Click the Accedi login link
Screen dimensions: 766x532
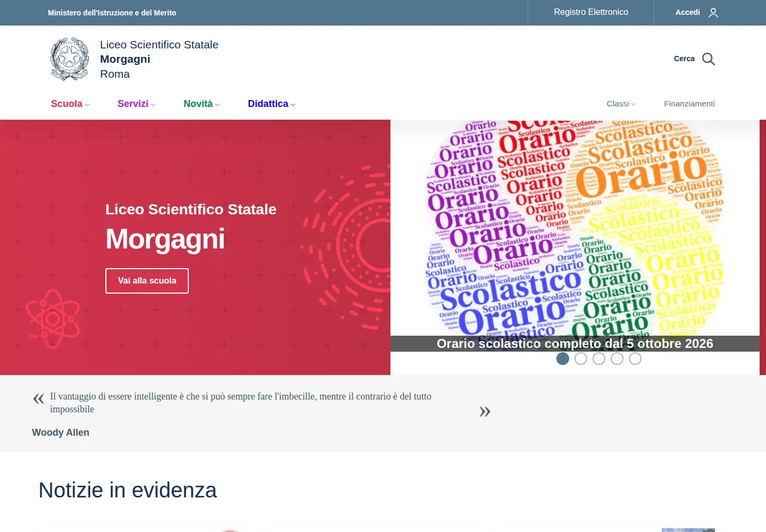tap(688, 12)
